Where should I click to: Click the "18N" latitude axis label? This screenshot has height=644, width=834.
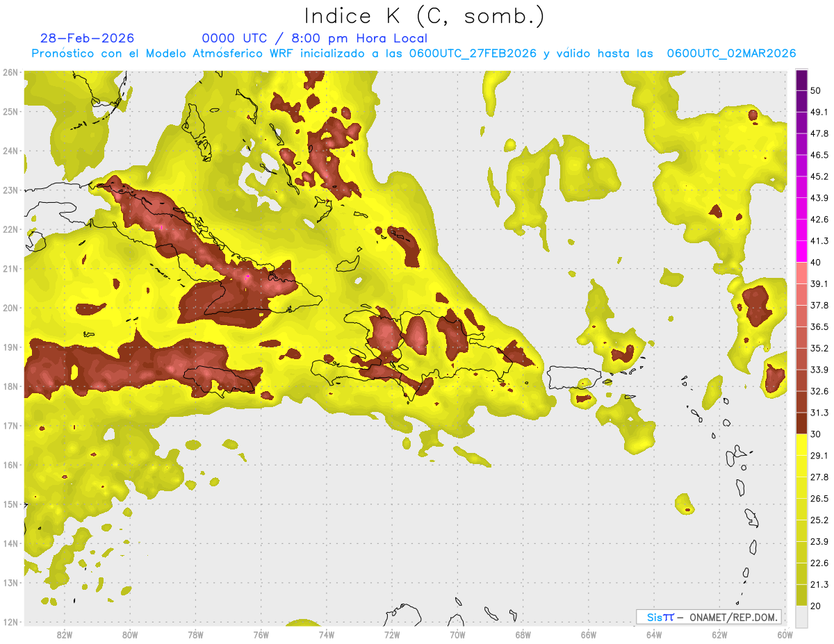(10, 386)
